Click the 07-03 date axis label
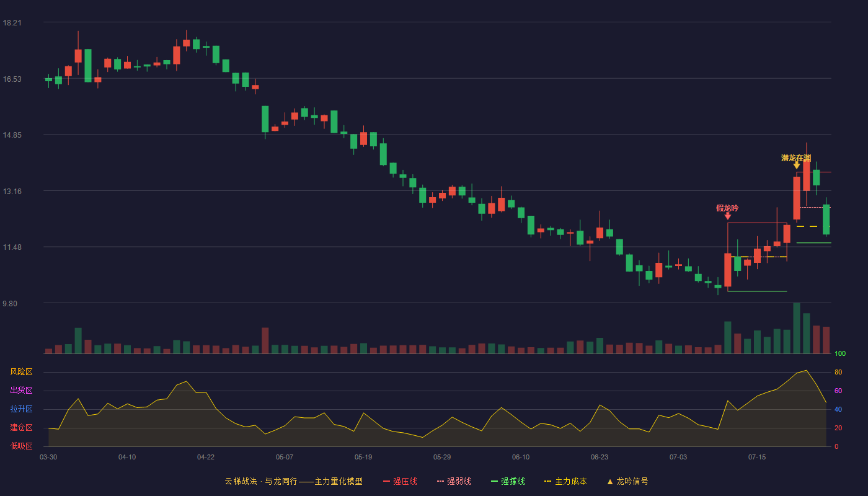The height and width of the screenshot is (496, 868). (x=678, y=457)
